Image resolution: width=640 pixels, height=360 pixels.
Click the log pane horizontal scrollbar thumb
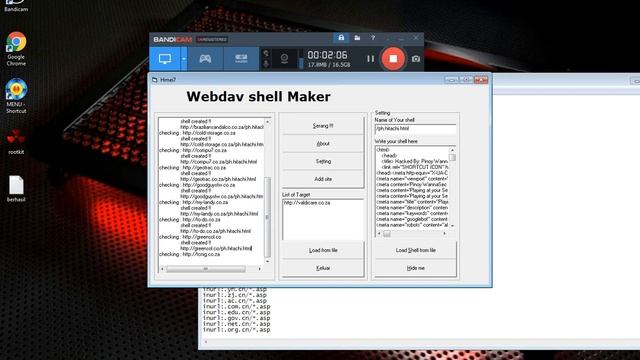click(x=206, y=269)
